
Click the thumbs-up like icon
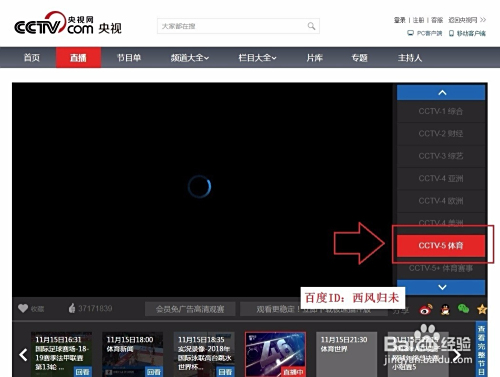(72, 308)
